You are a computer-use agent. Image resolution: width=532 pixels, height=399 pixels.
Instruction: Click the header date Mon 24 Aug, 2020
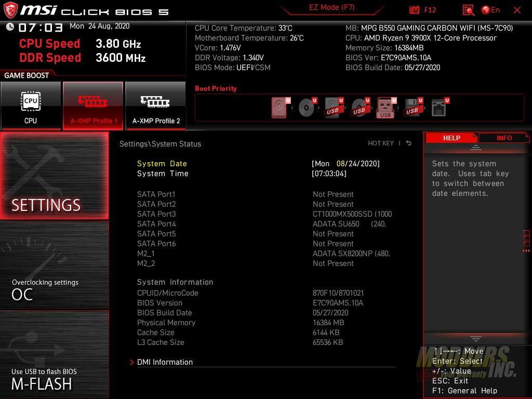[99, 26]
